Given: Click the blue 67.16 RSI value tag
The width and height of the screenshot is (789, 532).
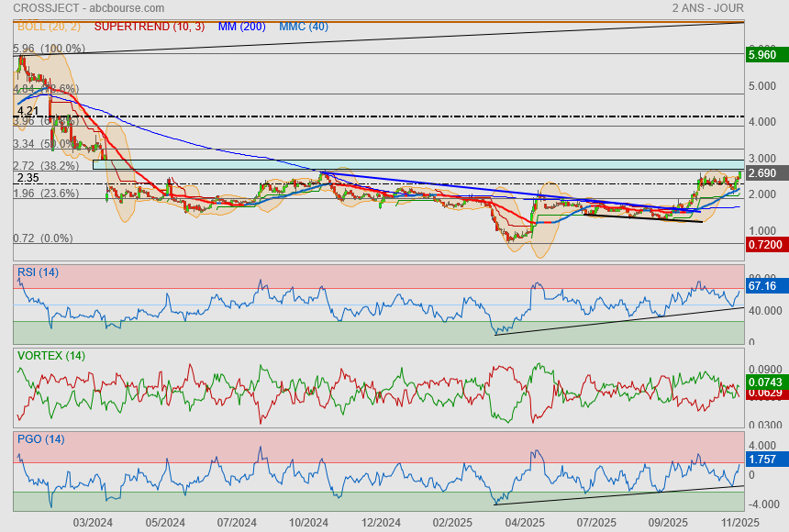Looking at the screenshot, I should tap(766, 286).
